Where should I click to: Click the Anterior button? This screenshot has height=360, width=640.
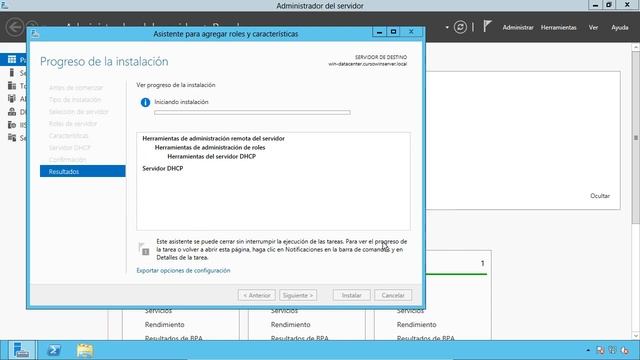click(257, 295)
